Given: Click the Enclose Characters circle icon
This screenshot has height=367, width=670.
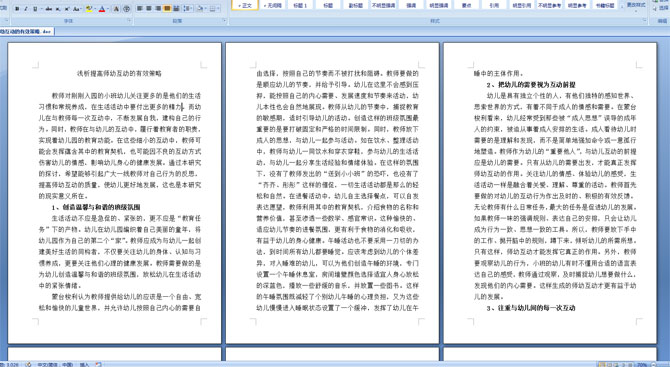Looking at the screenshot, I should [x=126, y=9].
